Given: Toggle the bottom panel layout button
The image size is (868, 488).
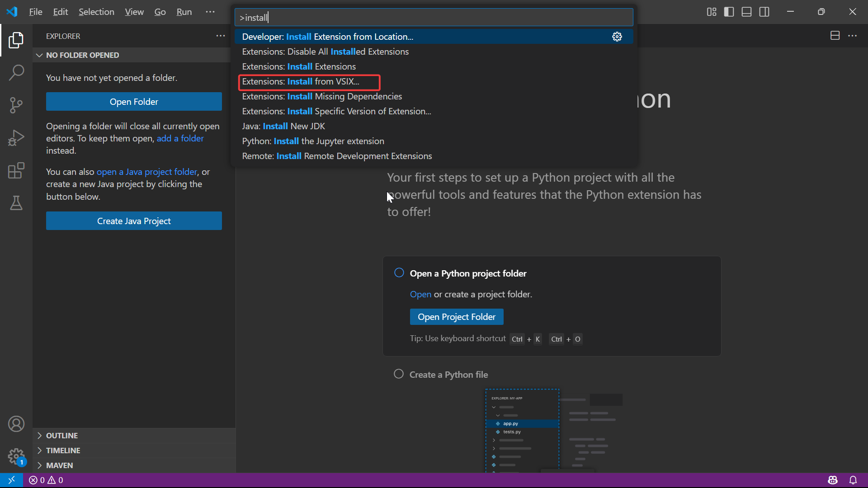Looking at the screenshot, I should tap(746, 12).
